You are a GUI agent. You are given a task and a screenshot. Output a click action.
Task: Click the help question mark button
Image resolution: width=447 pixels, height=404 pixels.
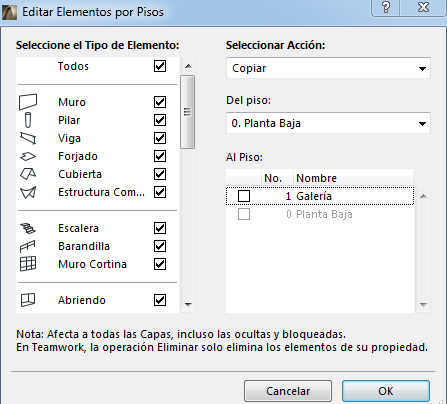(x=386, y=7)
